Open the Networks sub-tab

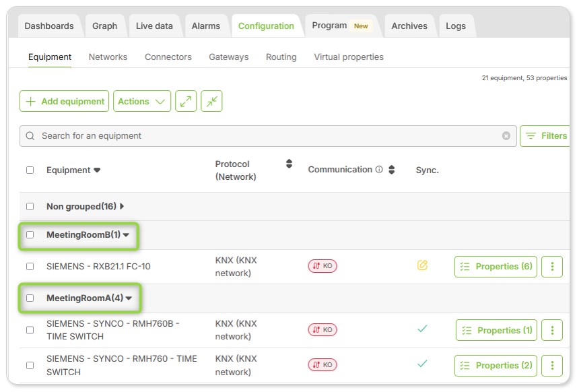click(108, 57)
